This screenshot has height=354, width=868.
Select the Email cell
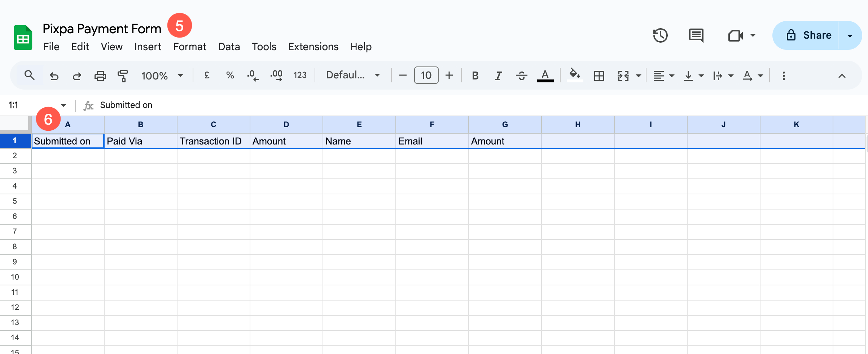[432, 141]
